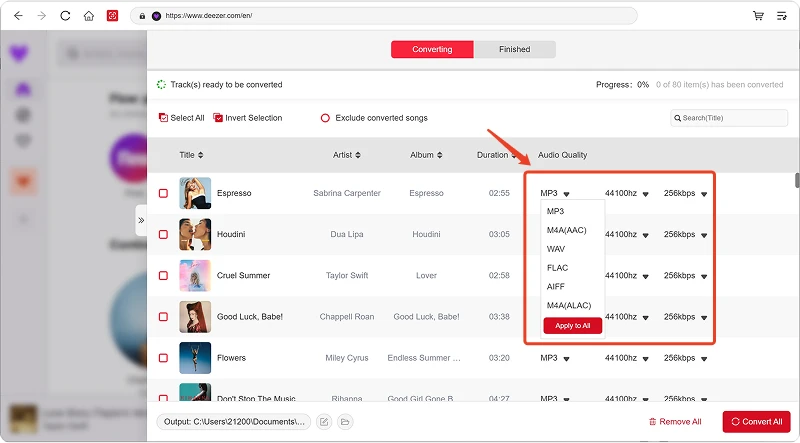Image resolution: width=800 pixels, height=443 pixels.
Task: Click Remove All link
Action: pos(674,422)
